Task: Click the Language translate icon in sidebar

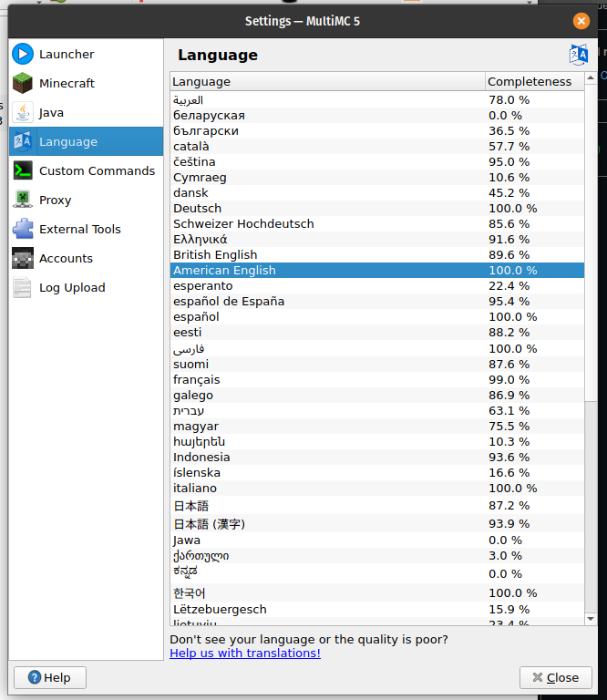Action: tap(23, 141)
